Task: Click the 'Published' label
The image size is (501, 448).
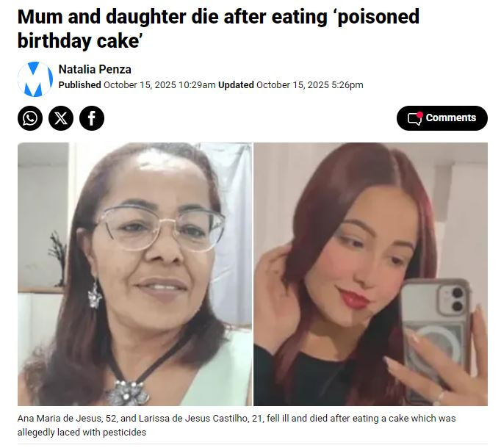Action: pyautogui.click(x=79, y=85)
